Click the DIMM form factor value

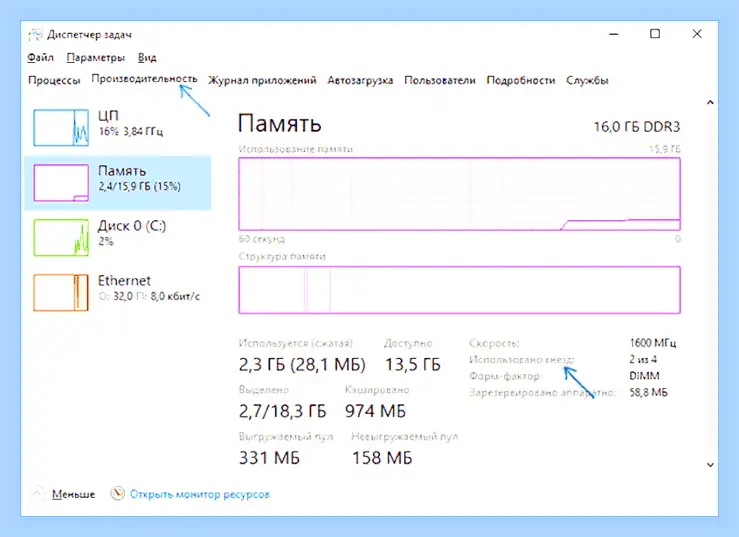pos(644,376)
